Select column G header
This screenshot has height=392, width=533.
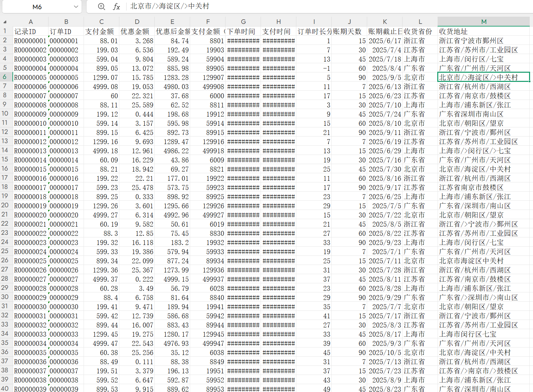pyautogui.click(x=243, y=22)
